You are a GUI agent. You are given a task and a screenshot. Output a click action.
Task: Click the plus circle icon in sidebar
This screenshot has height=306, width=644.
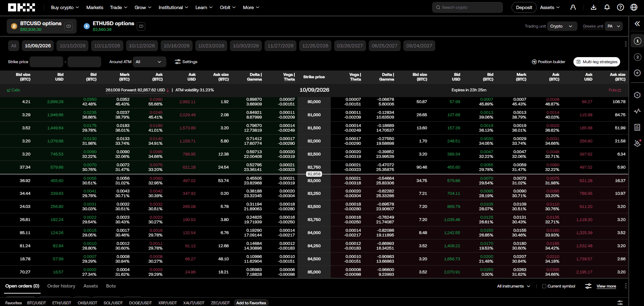(x=637, y=73)
